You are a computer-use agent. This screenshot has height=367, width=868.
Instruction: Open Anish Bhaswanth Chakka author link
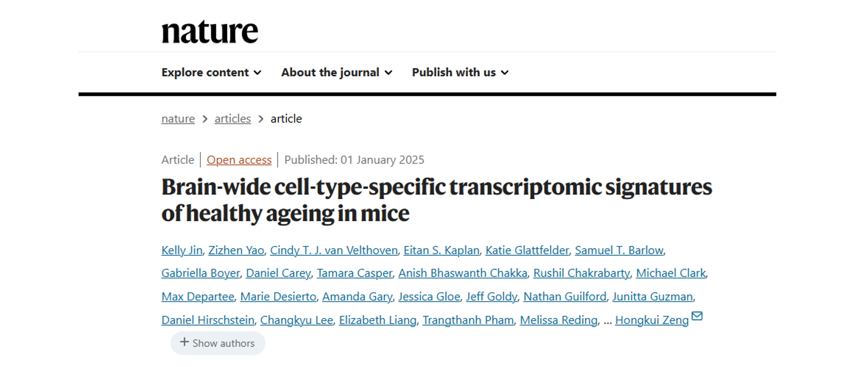(x=463, y=273)
